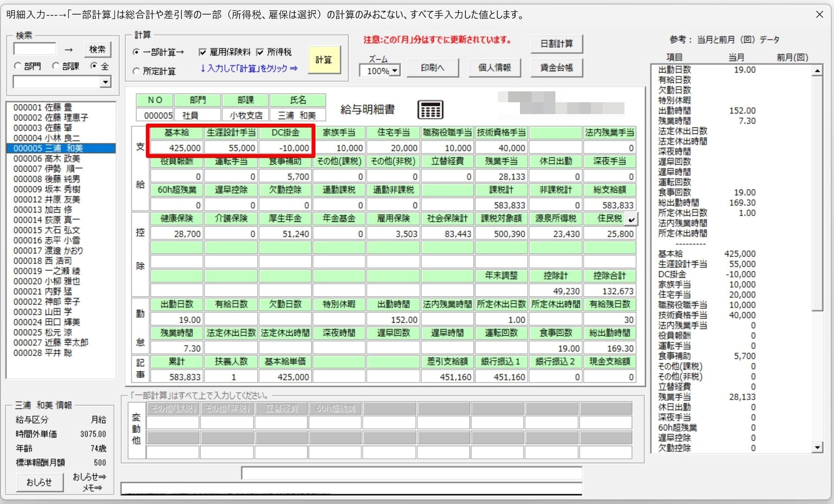Click the 印刷へ print button
The width and height of the screenshot is (834, 504).
click(432, 68)
